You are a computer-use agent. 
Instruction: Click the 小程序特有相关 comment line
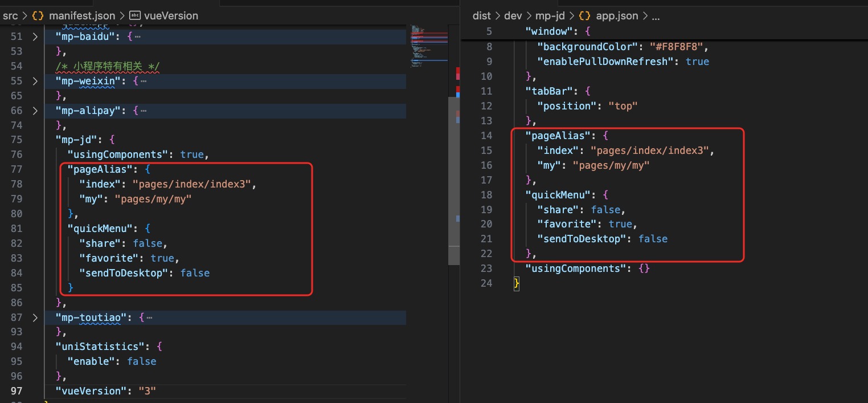click(x=108, y=66)
